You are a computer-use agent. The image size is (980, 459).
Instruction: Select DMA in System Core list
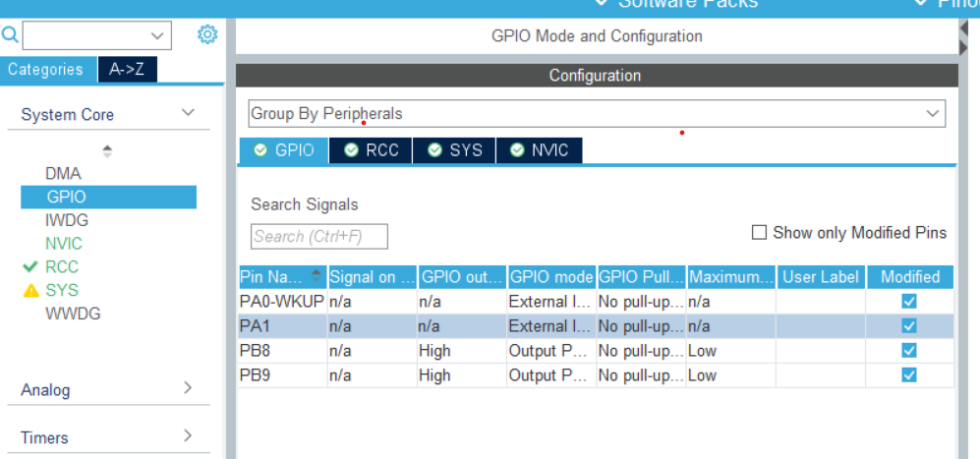[63, 174]
